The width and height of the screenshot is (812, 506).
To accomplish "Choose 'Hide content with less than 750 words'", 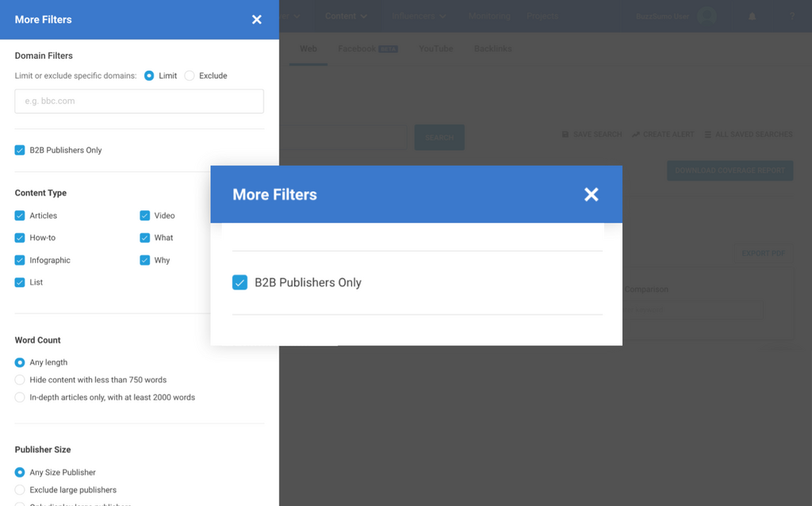I will 20,380.
